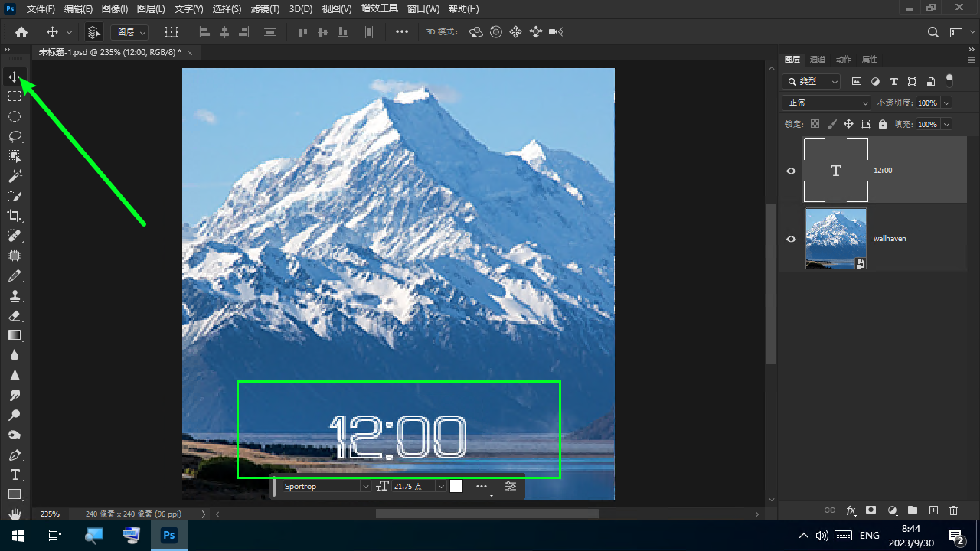The height and width of the screenshot is (551, 980).
Task: Expand the opacity (不透明度) value dropdown
Action: click(947, 103)
